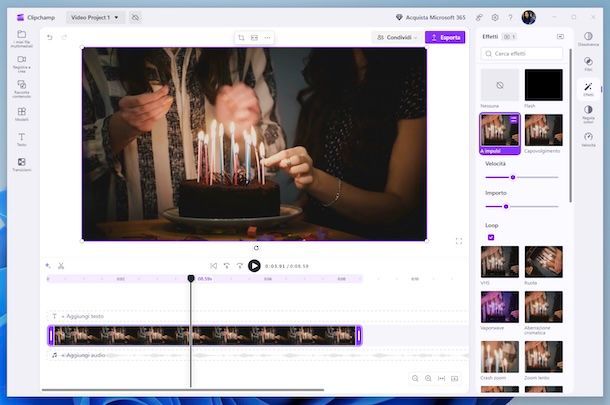Image resolution: width=610 pixels, height=405 pixels.
Task: Open the Velocità panel in right sidebar
Action: coord(588,139)
